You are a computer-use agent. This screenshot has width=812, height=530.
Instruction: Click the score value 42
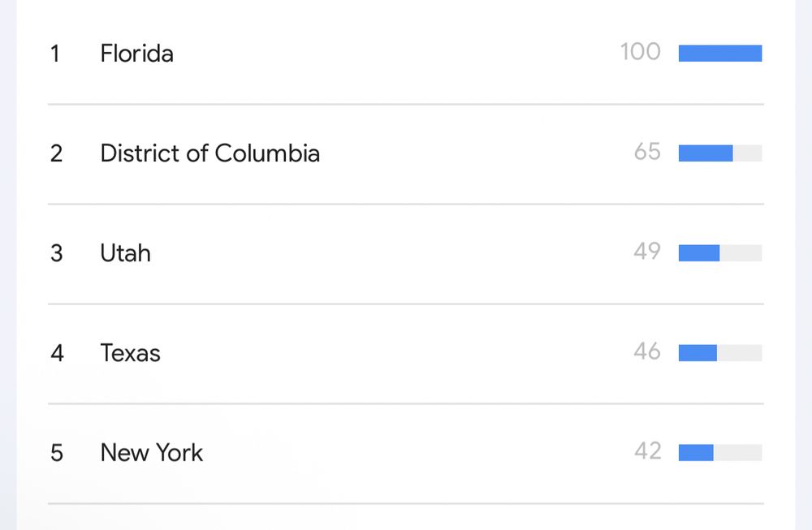[648, 451]
